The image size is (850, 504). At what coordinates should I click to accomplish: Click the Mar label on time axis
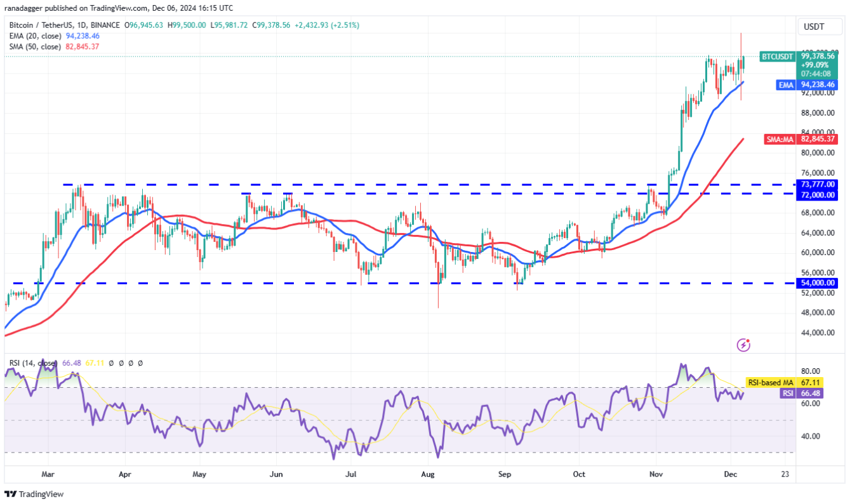point(49,474)
